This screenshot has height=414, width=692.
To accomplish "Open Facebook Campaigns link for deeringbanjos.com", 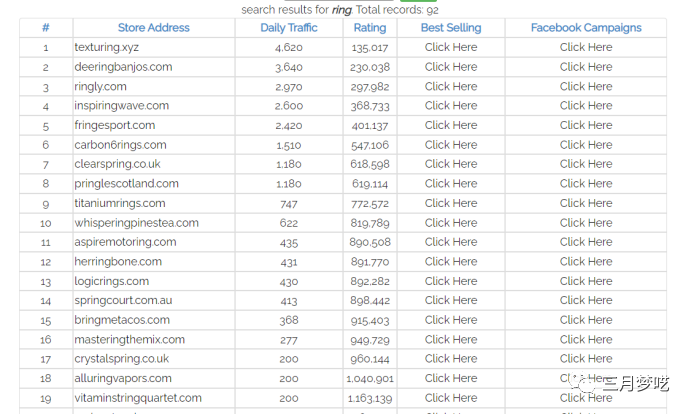I will coord(586,67).
